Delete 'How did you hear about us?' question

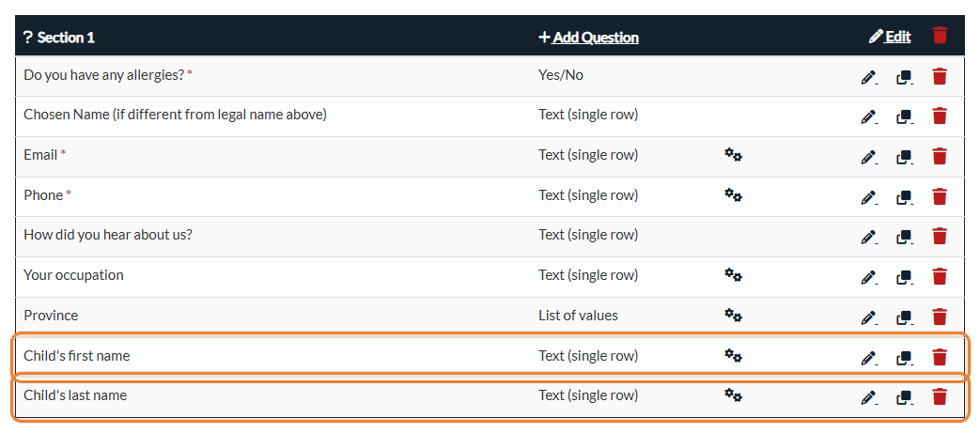pos(940,237)
